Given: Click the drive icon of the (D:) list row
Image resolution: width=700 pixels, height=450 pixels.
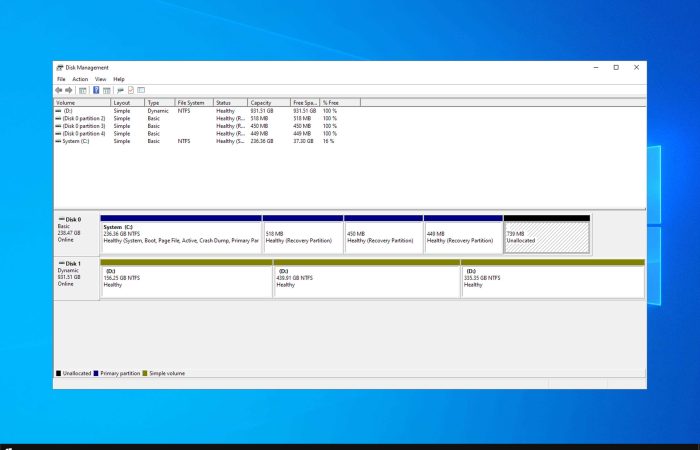Looking at the screenshot, I should [x=58, y=111].
